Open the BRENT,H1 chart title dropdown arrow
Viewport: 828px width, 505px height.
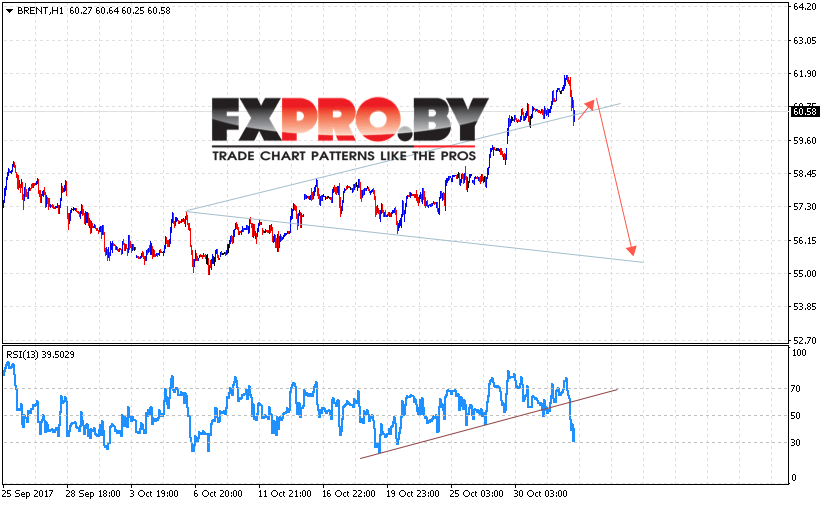9,11
